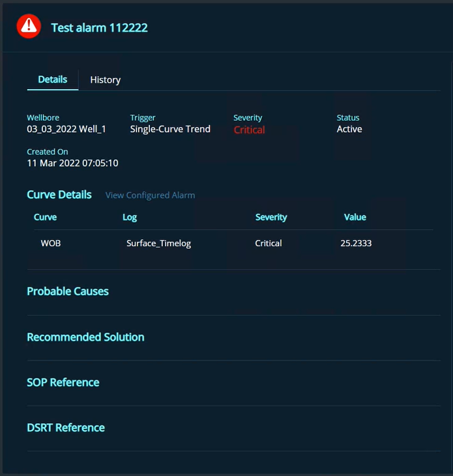Click the Severity column header in table

[x=271, y=217]
